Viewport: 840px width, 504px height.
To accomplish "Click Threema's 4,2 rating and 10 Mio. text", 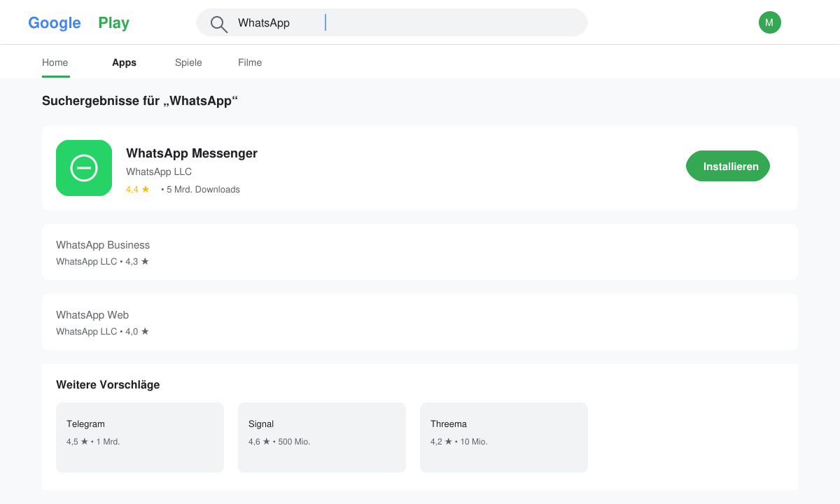I will pos(459,442).
